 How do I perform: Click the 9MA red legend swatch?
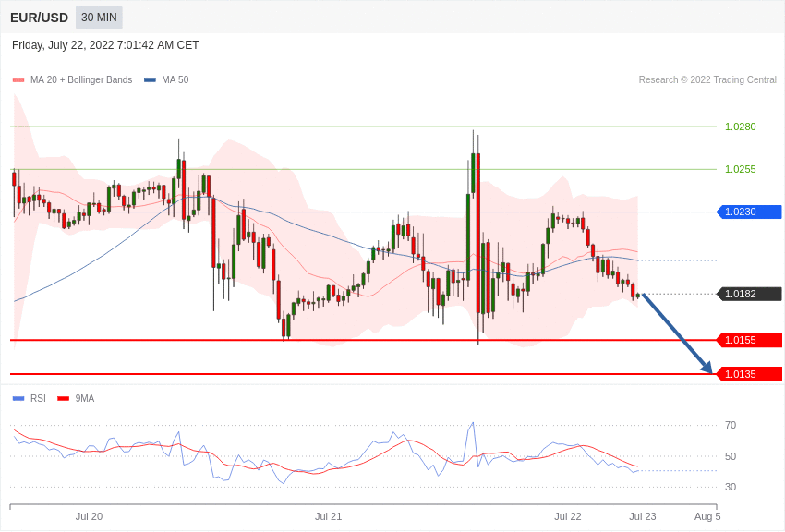click(x=63, y=398)
